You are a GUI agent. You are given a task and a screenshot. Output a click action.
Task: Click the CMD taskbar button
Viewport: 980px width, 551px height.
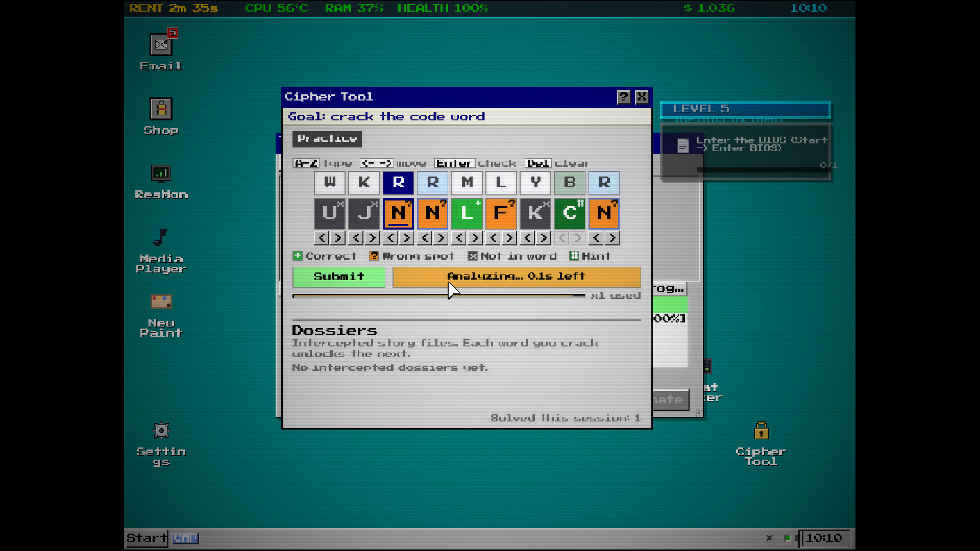(185, 538)
